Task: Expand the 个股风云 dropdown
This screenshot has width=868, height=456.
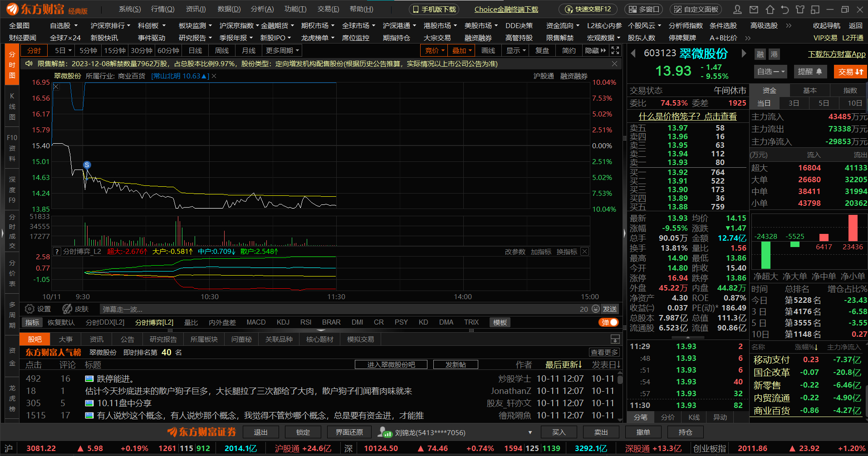Action: coord(659,26)
